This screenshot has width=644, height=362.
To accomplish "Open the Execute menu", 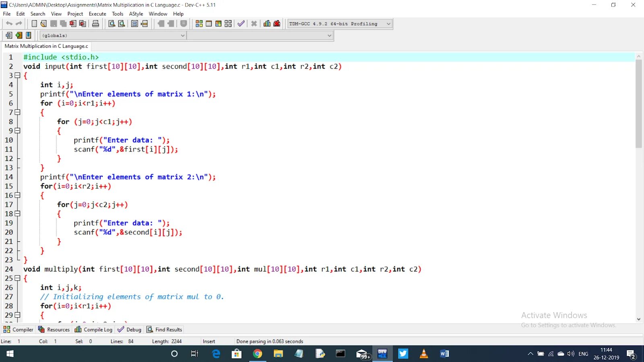I will pos(97,14).
